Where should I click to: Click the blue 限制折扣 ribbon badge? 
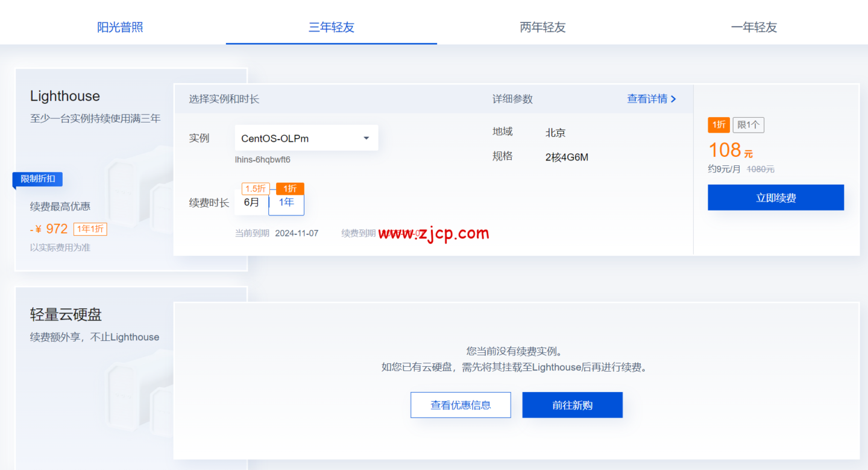tap(38, 179)
